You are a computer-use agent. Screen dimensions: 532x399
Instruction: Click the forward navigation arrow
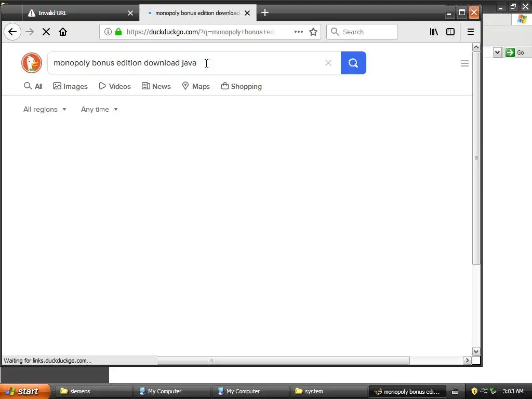[30, 32]
